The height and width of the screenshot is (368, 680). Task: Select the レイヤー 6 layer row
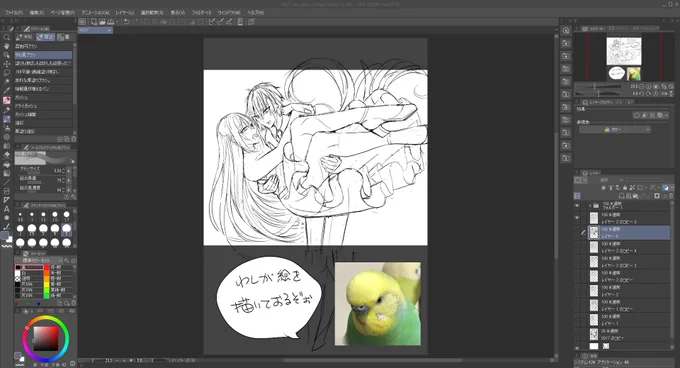(629, 232)
